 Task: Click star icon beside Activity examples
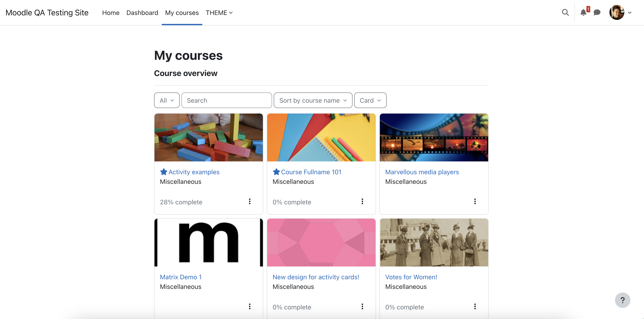[x=163, y=172]
